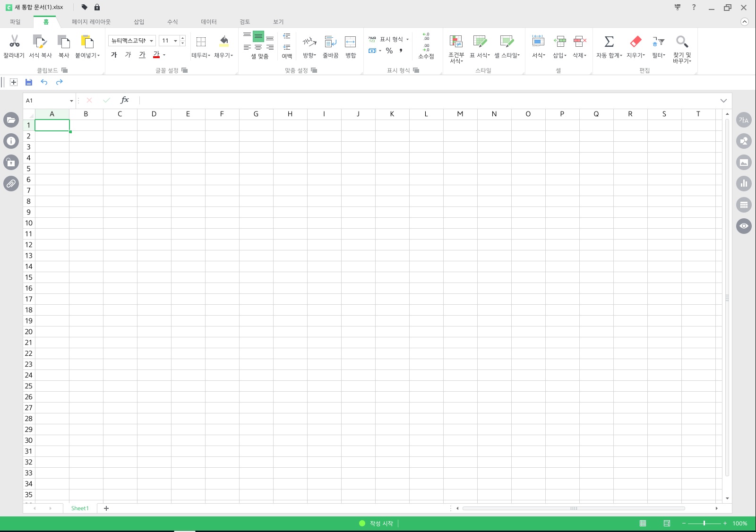Toggle the eye view button on right sidebar
756x532 pixels.
[x=744, y=226]
